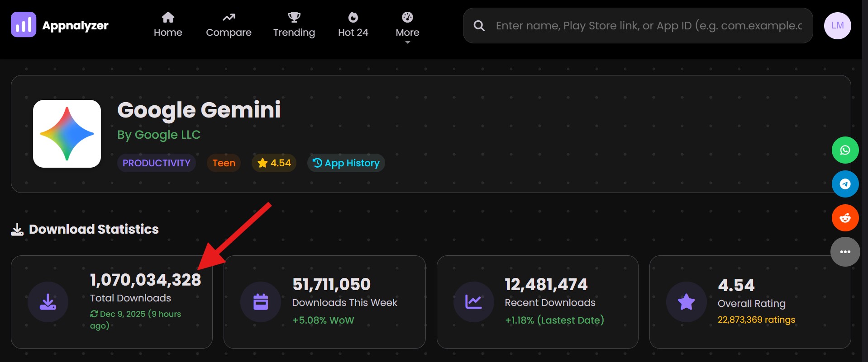Screen dimensions: 868x362
Task: Select the PRODUCTIVITY category badge
Action: pos(156,163)
